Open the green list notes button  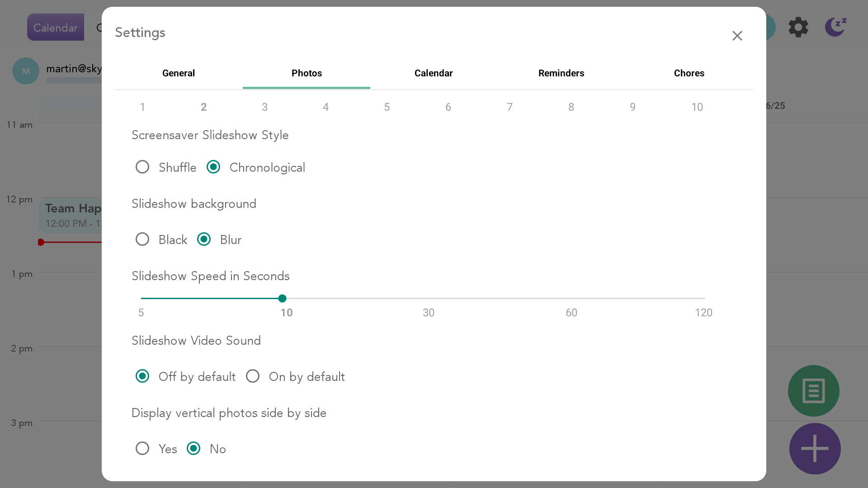coord(813,391)
